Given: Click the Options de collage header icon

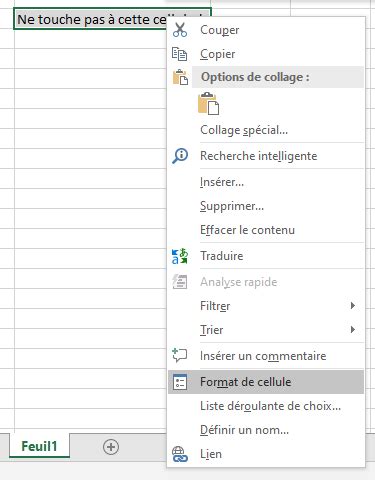Looking at the screenshot, I should (x=180, y=77).
